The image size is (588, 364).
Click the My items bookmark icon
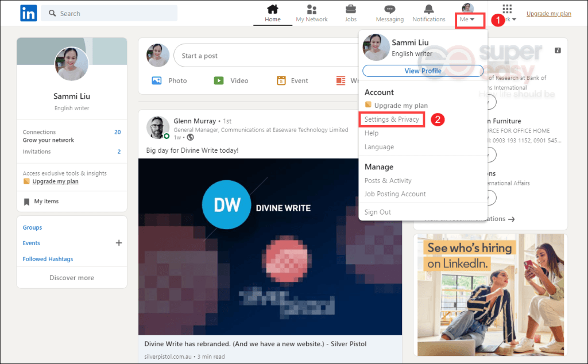26,202
